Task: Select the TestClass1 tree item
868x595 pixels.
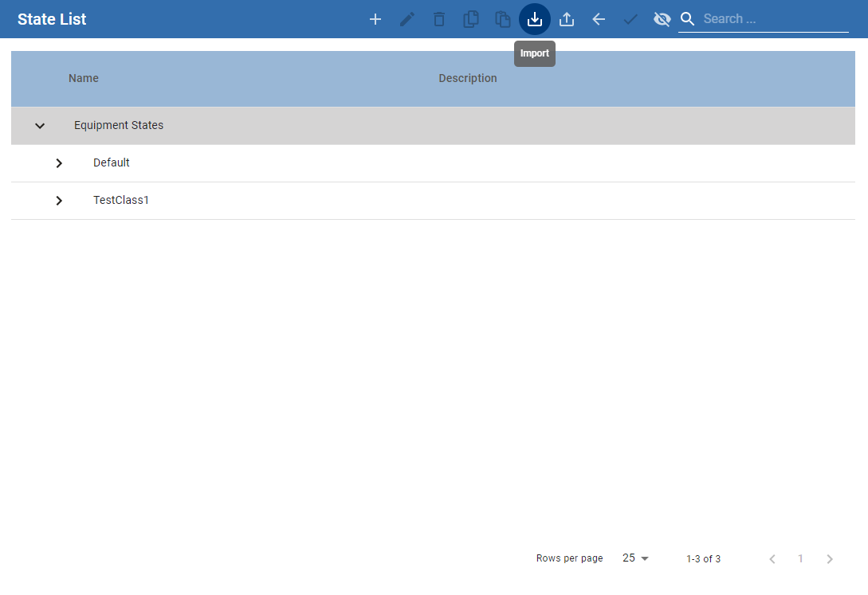Action: coord(121,200)
